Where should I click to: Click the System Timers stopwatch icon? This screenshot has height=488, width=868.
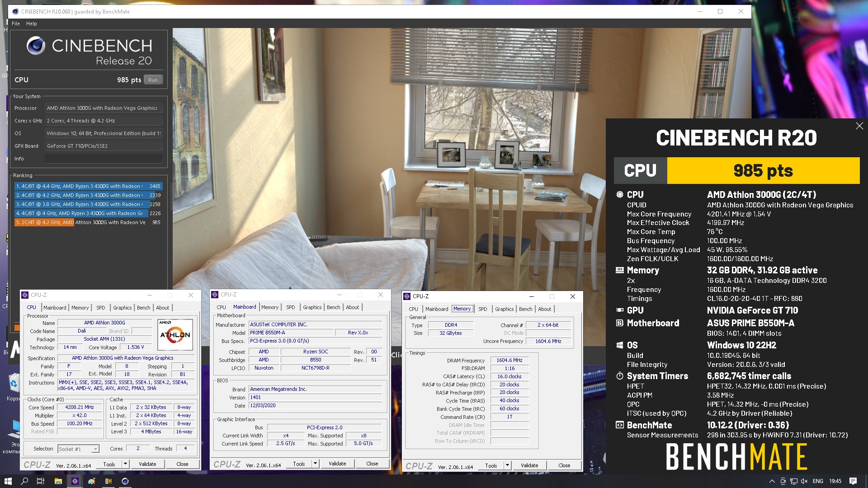coord(620,376)
